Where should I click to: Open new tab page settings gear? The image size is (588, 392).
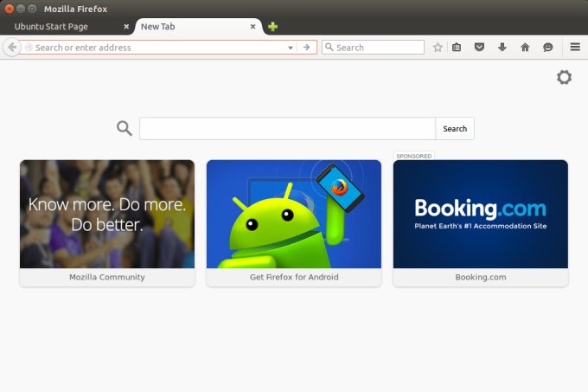[x=564, y=77]
